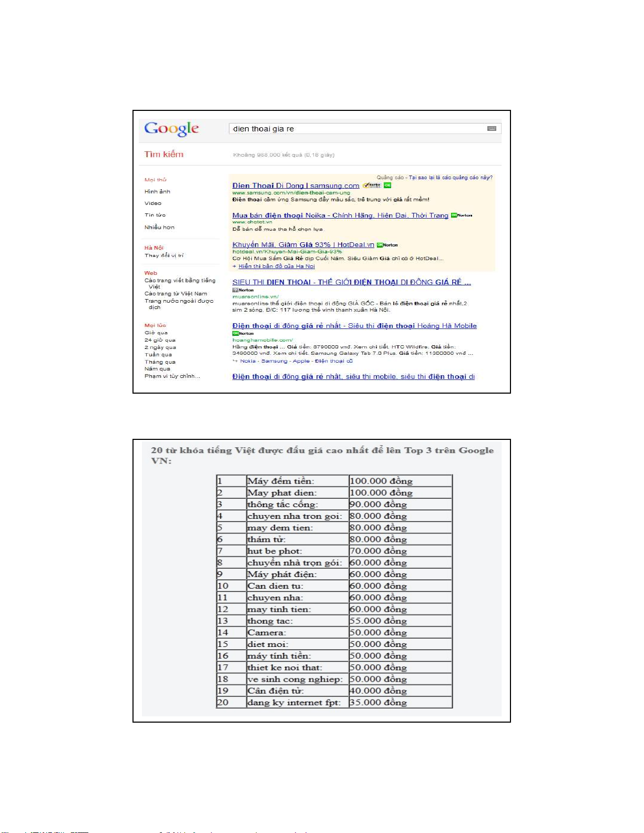Click price cell '70.000 đồng'
644x833 pixels.
pos(401,551)
